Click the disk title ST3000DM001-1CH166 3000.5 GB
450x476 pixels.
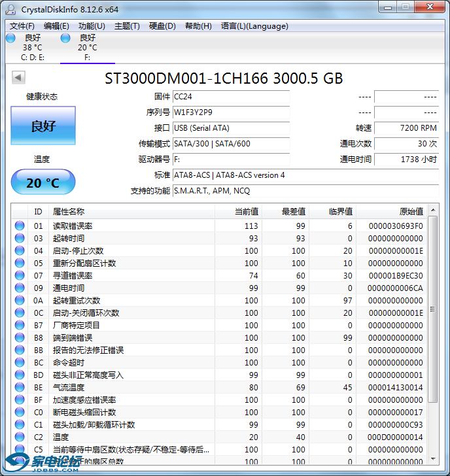click(224, 78)
